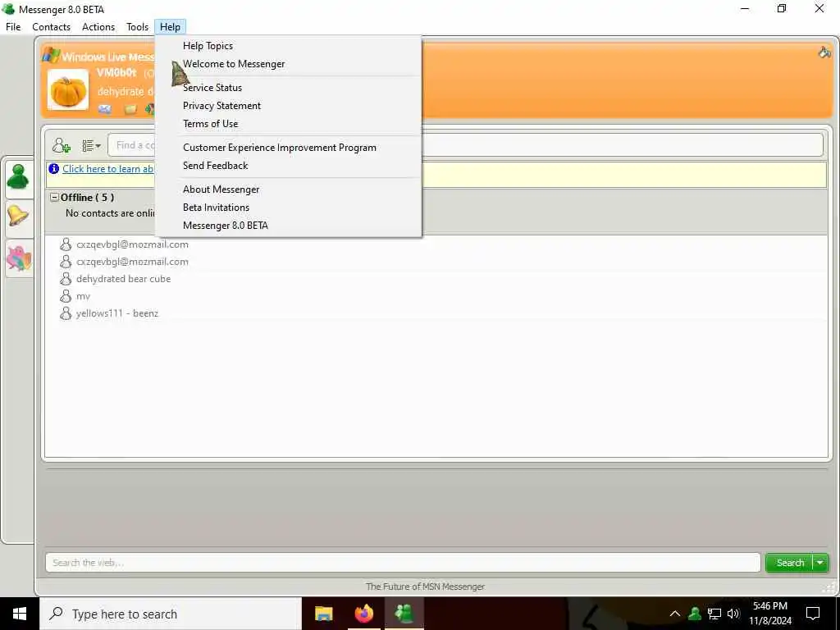Choose Help Topics from the Help menu
This screenshot has height=630, width=840.
tap(208, 46)
